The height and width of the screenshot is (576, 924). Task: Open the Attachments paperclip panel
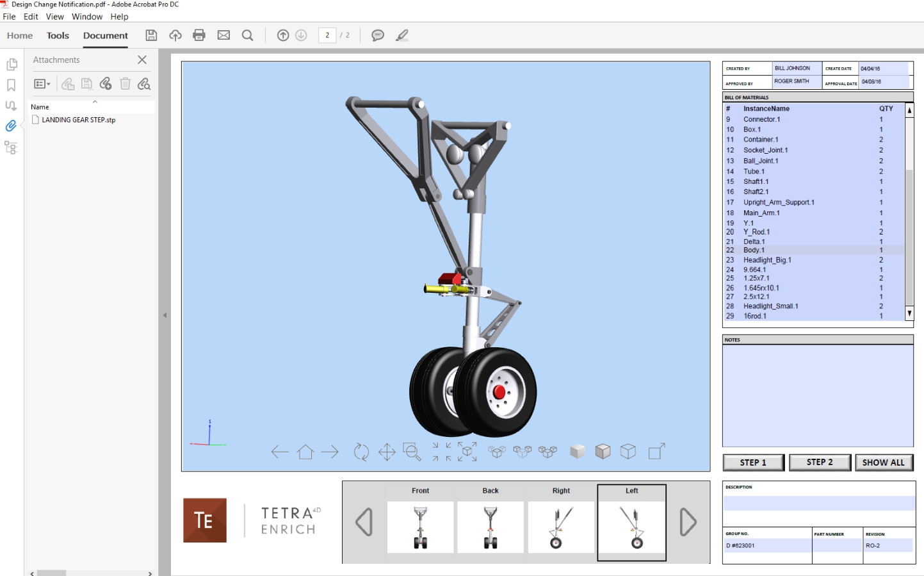click(x=11, y=126)
